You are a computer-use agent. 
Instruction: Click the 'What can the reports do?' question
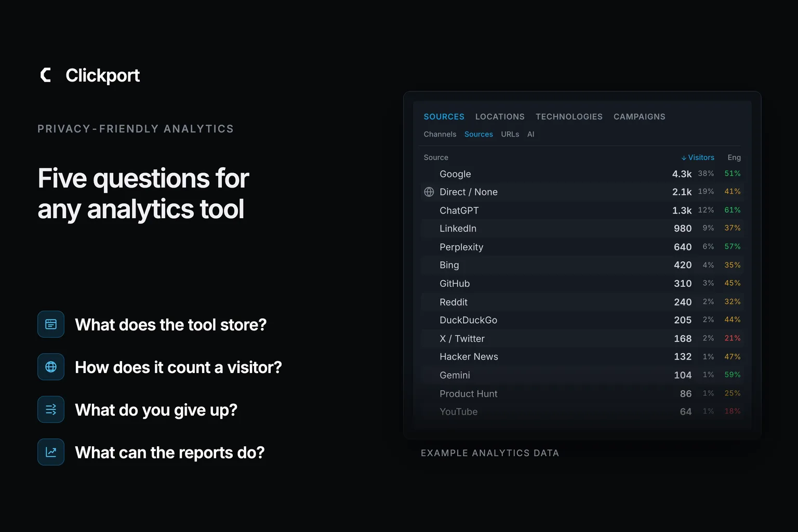tap(170, 453)
